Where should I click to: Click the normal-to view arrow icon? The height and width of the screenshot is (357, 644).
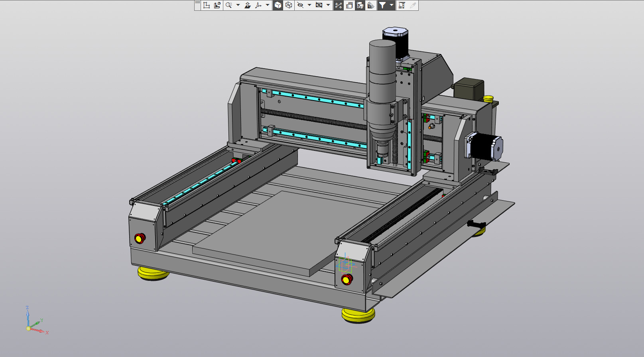248,5
